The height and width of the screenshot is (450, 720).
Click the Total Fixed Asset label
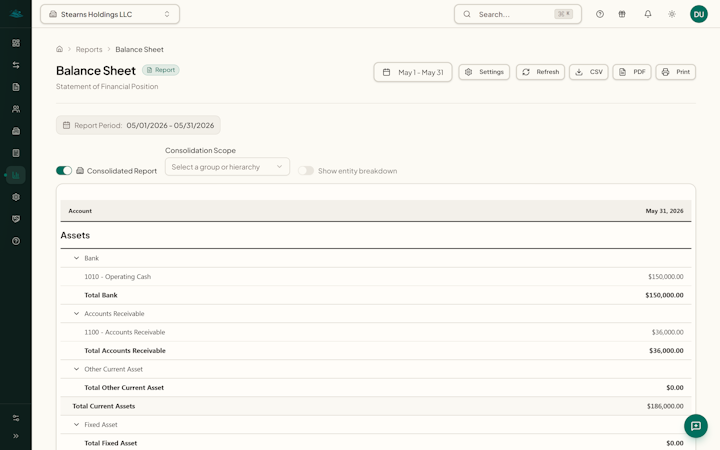click(111, 444)
